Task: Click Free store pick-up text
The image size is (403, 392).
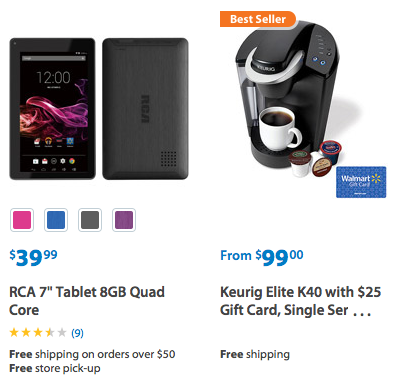Action: tap(55, 368)
